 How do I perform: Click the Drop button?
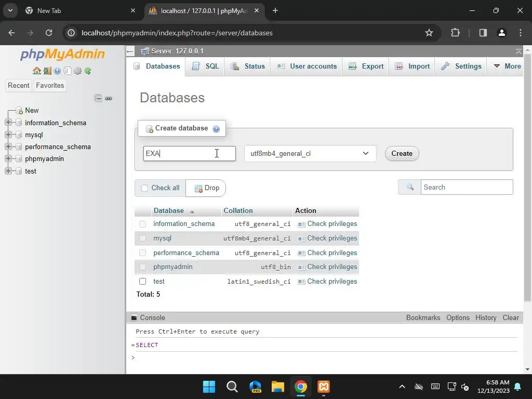click(x=206, y=188)
